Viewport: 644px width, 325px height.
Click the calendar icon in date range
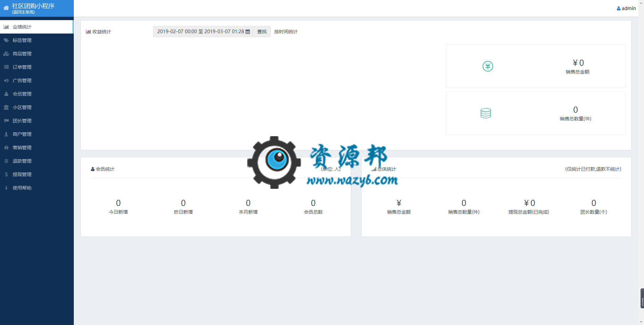[x=248, y=32]
